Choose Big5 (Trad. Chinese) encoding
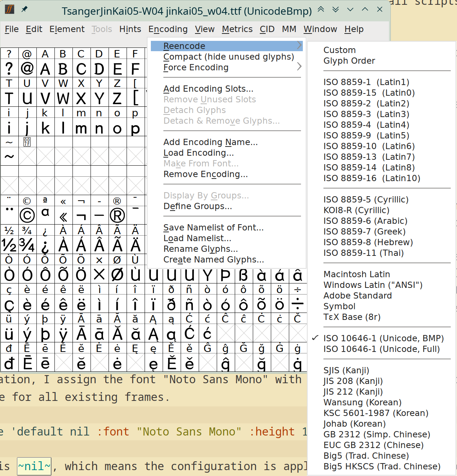 [366, 456]
